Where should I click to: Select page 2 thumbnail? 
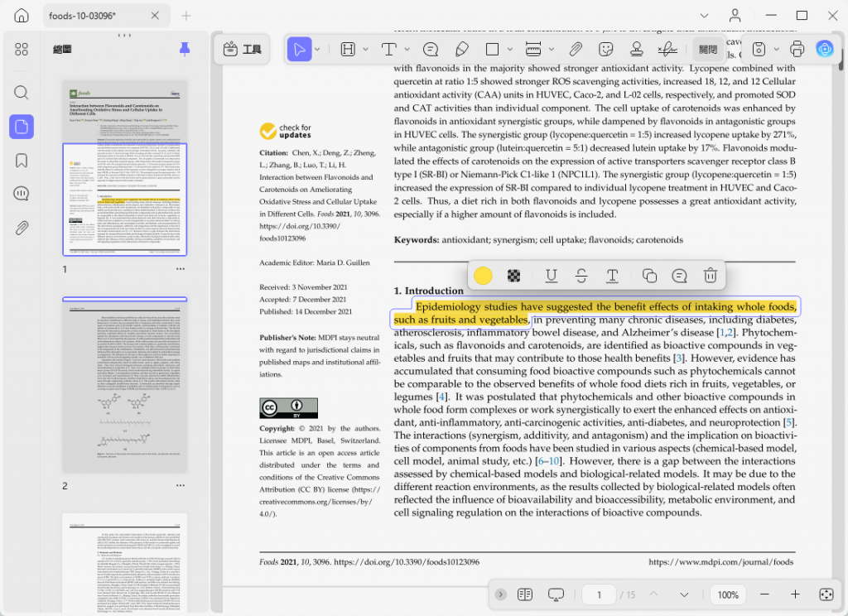pos(125,385)
